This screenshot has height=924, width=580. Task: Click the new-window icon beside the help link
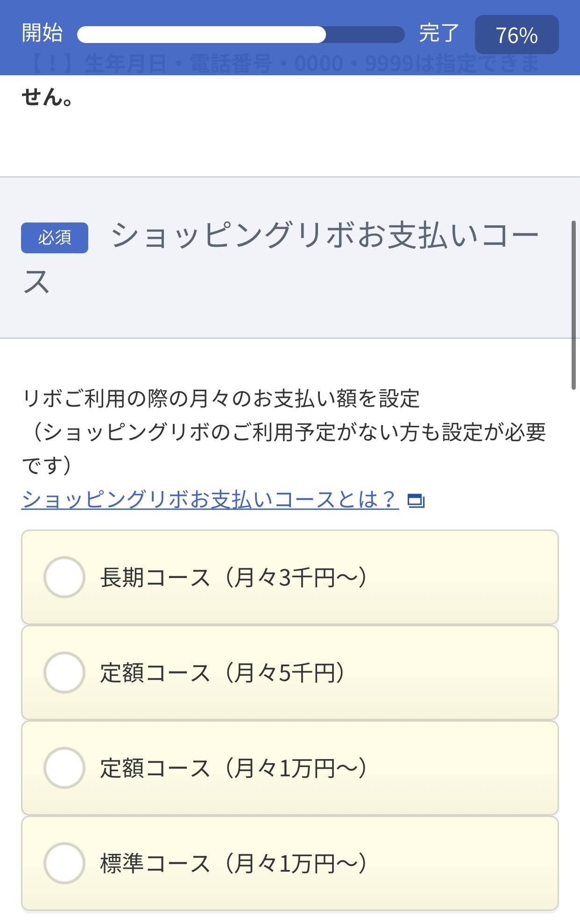pos(416,501)
